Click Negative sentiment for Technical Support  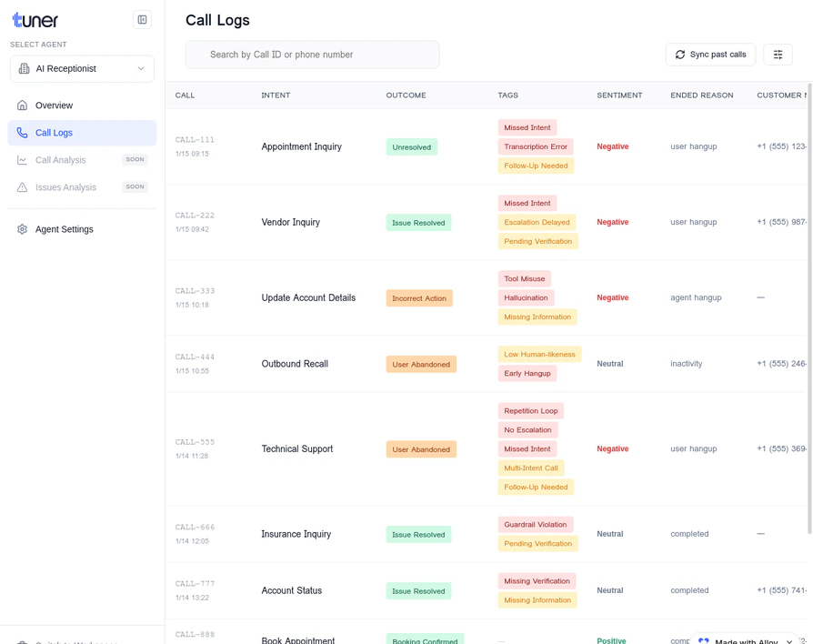pos(612,449)
